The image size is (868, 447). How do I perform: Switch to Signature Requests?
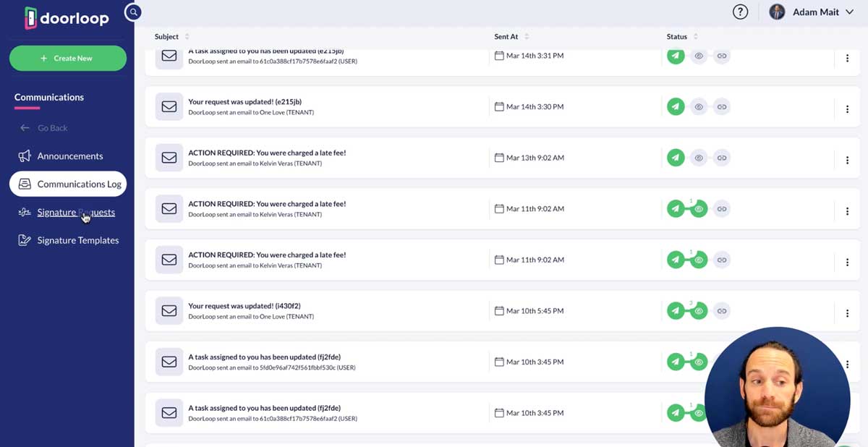[x=76, y=212]
